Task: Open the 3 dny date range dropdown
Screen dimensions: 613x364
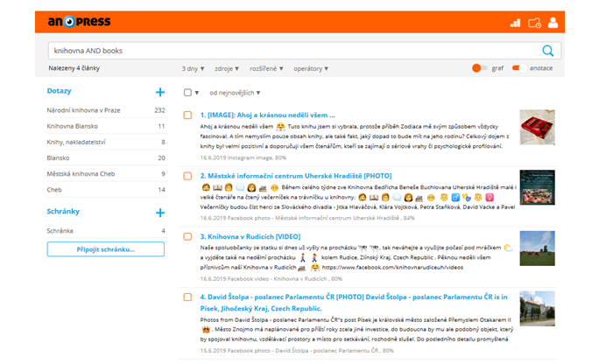Action: click(x=191, y=67)
